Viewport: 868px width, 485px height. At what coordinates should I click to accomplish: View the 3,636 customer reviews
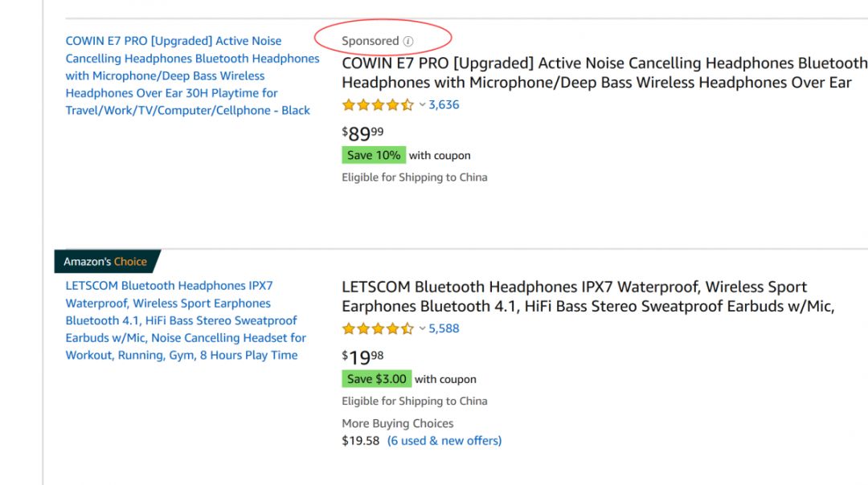[444, 104]
